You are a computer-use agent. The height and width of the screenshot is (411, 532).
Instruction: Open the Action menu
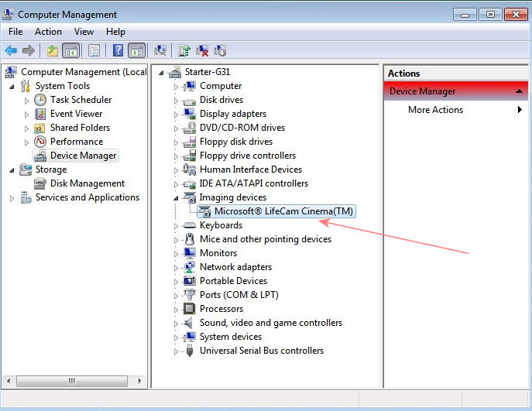pyautogui.click(x=48, y=32)
